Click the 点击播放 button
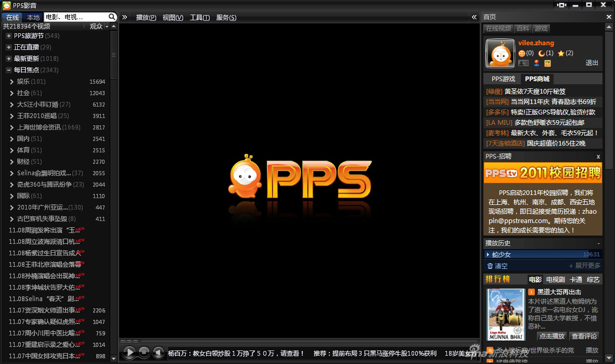 (552, 336)
